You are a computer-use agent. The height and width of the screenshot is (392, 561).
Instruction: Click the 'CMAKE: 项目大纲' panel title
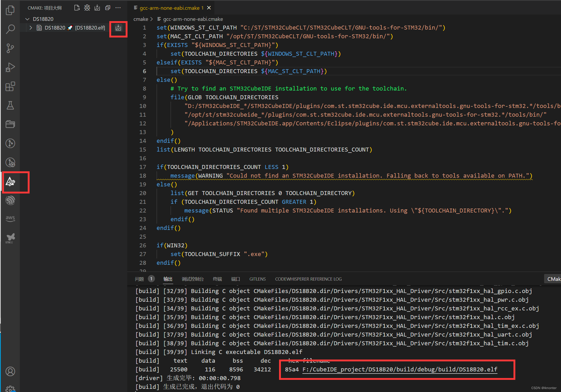(45, 8)
